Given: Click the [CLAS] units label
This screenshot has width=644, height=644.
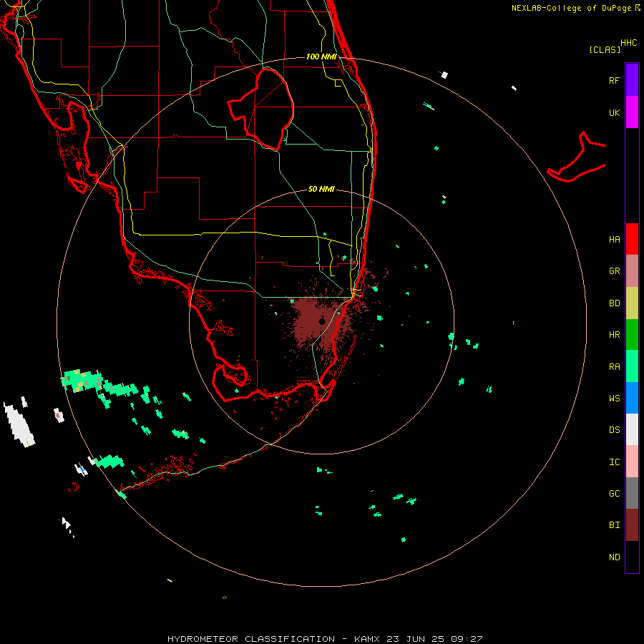Looking at the screenshot, I should click(x=605, y=49).
